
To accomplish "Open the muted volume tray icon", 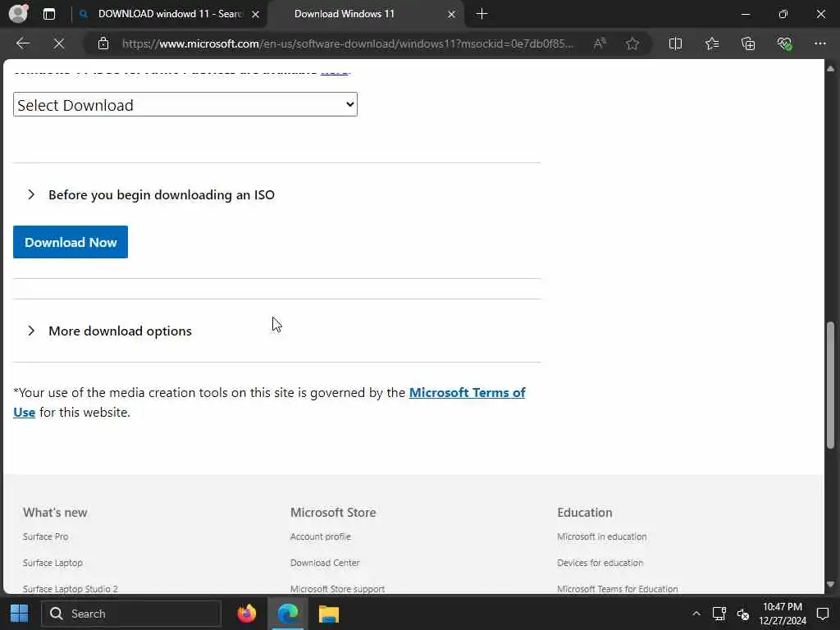I will (x=742, y=614).
